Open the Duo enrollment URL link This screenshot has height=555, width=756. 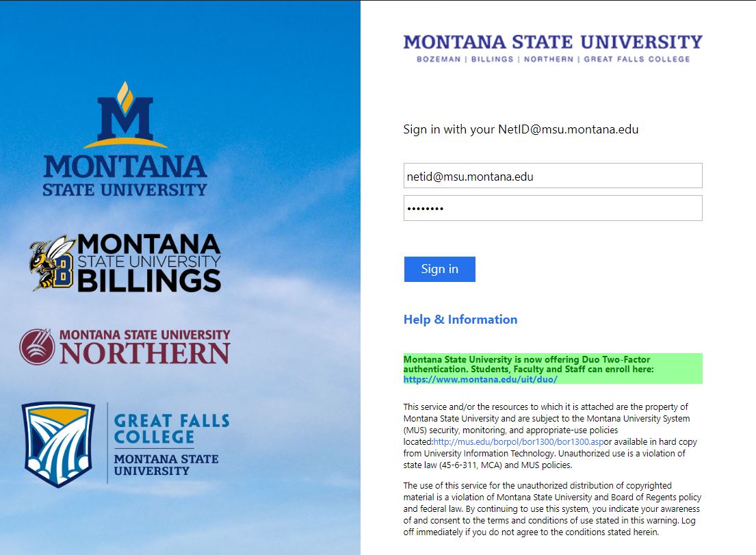click(480, 380)
